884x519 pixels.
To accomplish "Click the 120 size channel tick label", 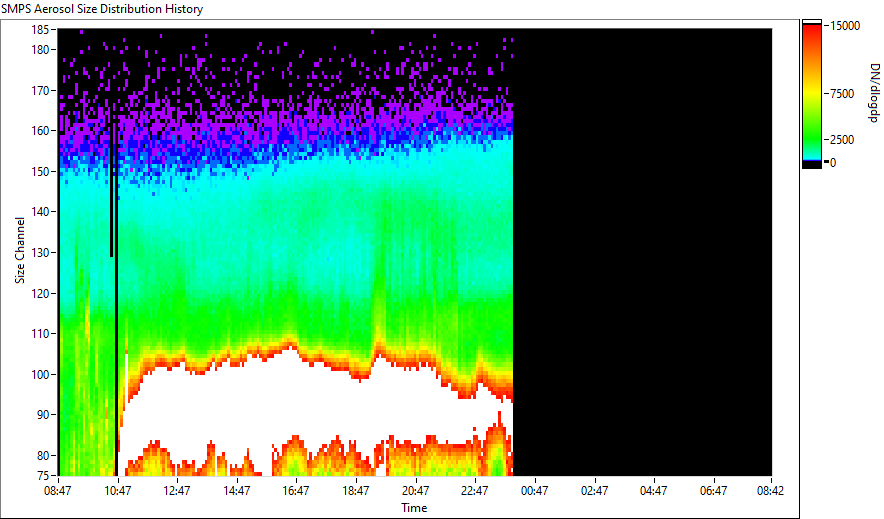I will tap(40, 293).
